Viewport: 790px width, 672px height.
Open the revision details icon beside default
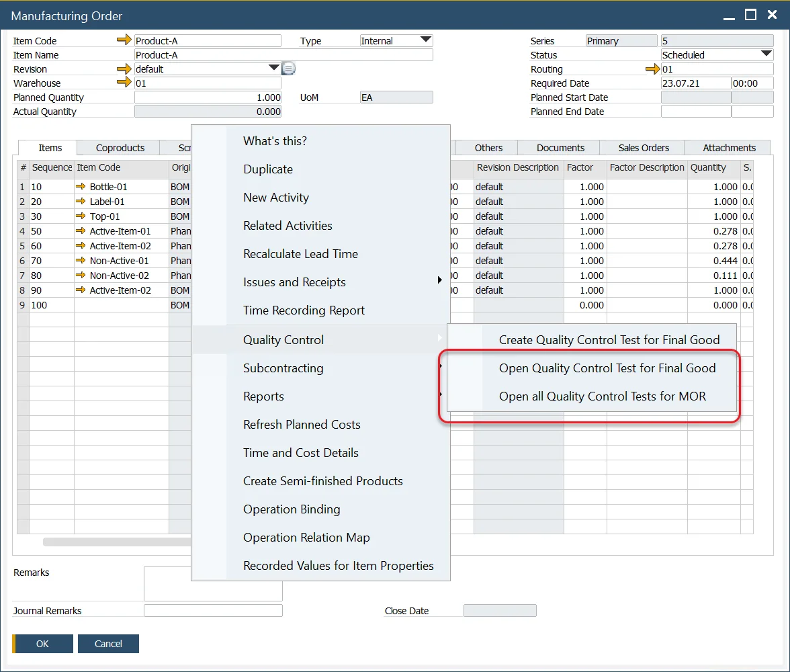click(288, 69)
